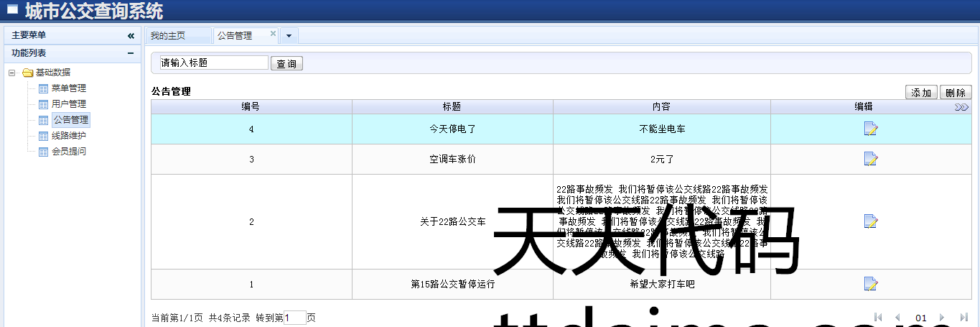Open 菜单管理 in the sidebar tree
Screen dimensions: 980x327
68,88
